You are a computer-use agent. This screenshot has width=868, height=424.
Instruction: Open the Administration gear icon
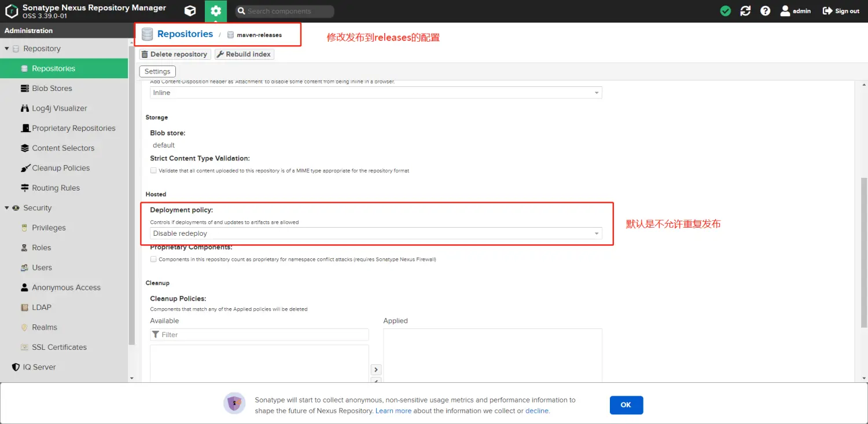[x=216, y=11]
